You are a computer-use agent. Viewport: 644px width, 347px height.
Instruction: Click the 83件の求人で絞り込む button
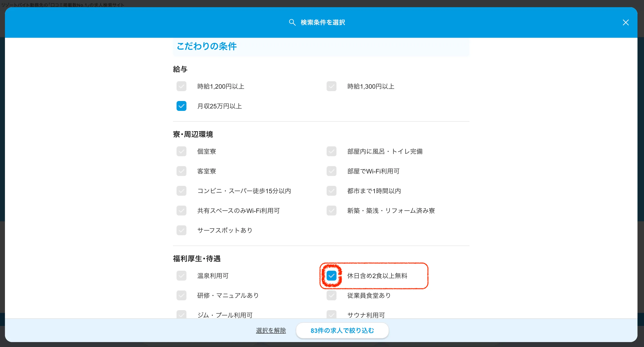point(342,330)
